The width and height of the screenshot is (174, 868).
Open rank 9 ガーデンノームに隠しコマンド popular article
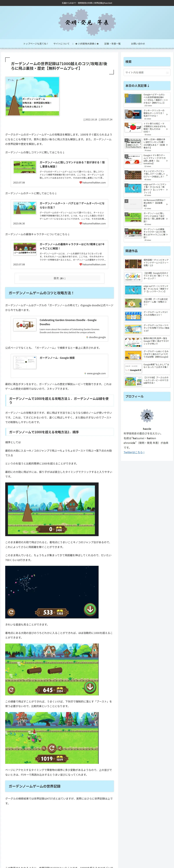[147, 219]
